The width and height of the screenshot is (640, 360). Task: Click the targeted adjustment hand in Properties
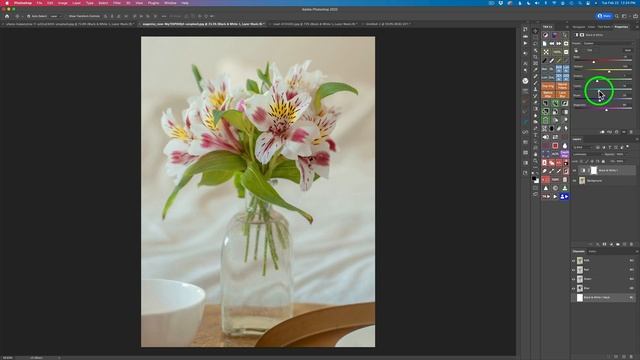pos(576,50)
